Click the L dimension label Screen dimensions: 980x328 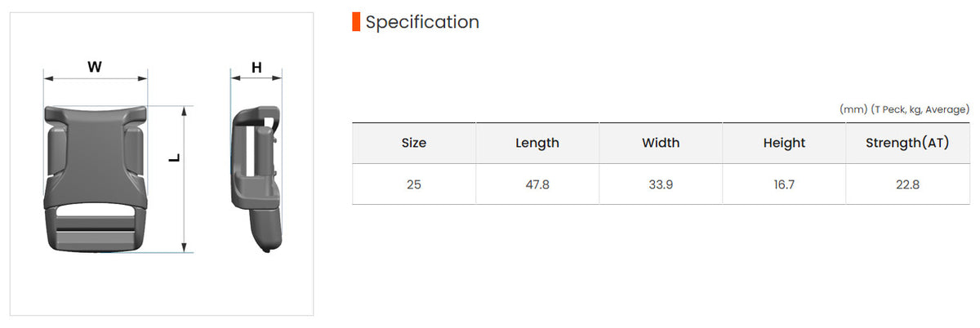coord(173,157)
